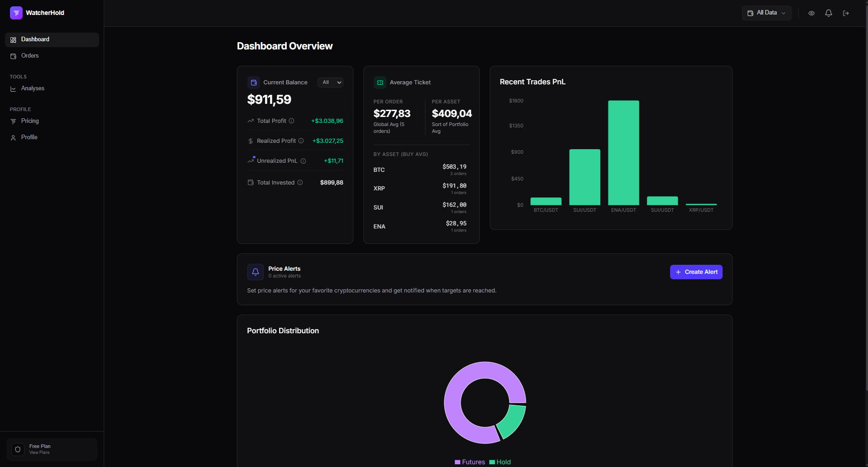Toggle balance visibility with the eye icon
The height and width of the screenshot is (467, 868).
(x=811, y=13)
